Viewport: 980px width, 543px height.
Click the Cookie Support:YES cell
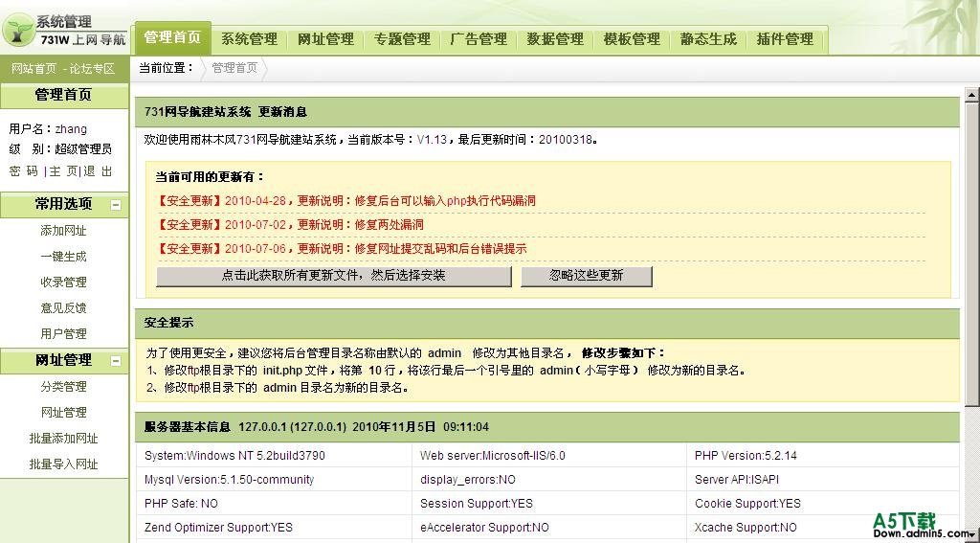(822, 504)
